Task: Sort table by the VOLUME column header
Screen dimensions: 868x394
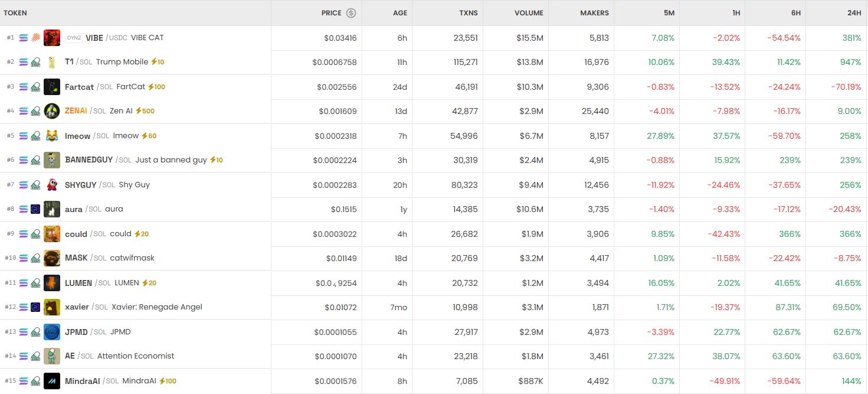Action: [x=529, y=13]
